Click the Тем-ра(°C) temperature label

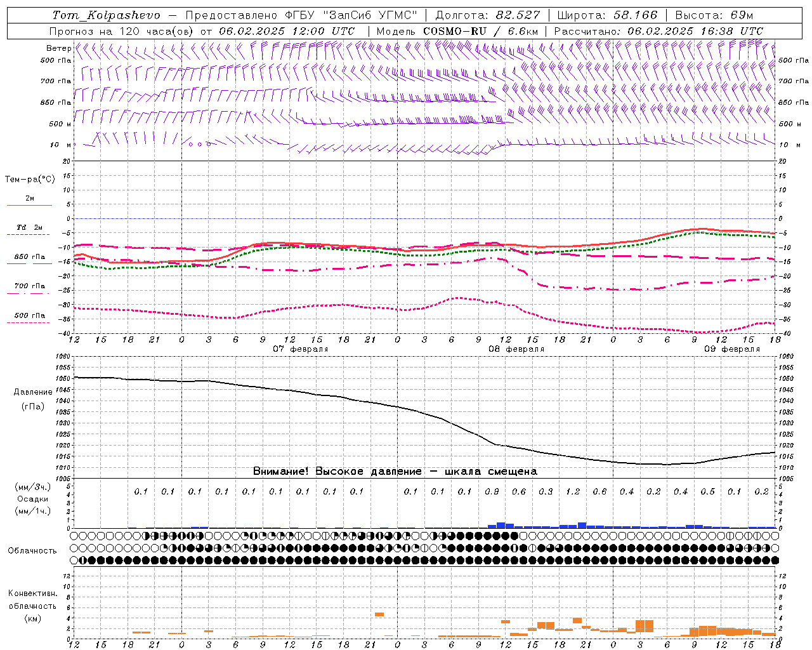click(x=30, y=180)
